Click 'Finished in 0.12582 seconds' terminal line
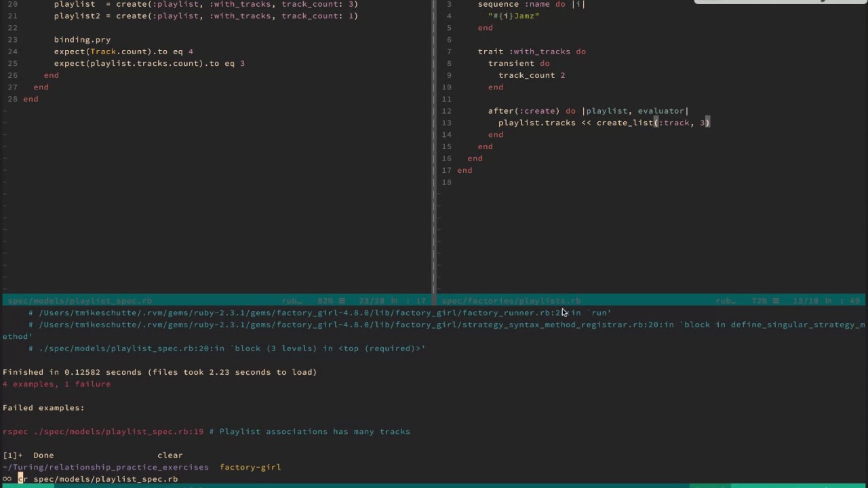This screenshot has width=868, height=488. click(x=160, y=372)
